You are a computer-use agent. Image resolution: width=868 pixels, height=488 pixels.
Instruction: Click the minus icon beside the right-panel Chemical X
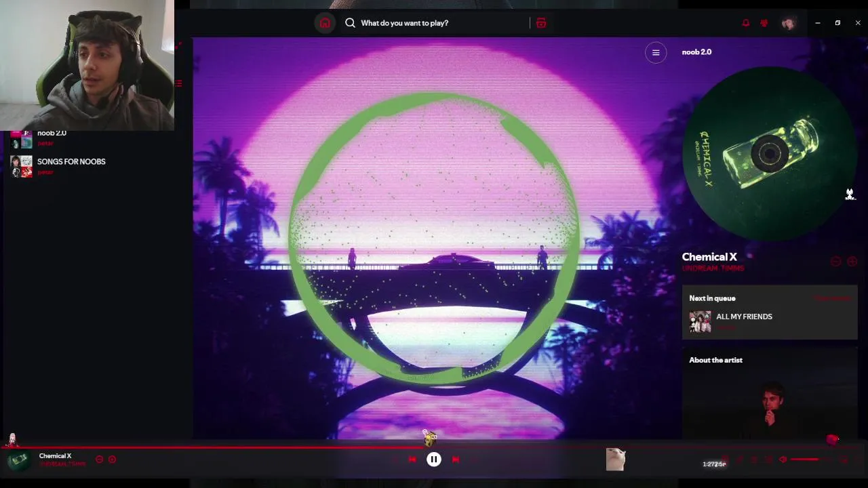pyautogui.click(x=836, y=262)
